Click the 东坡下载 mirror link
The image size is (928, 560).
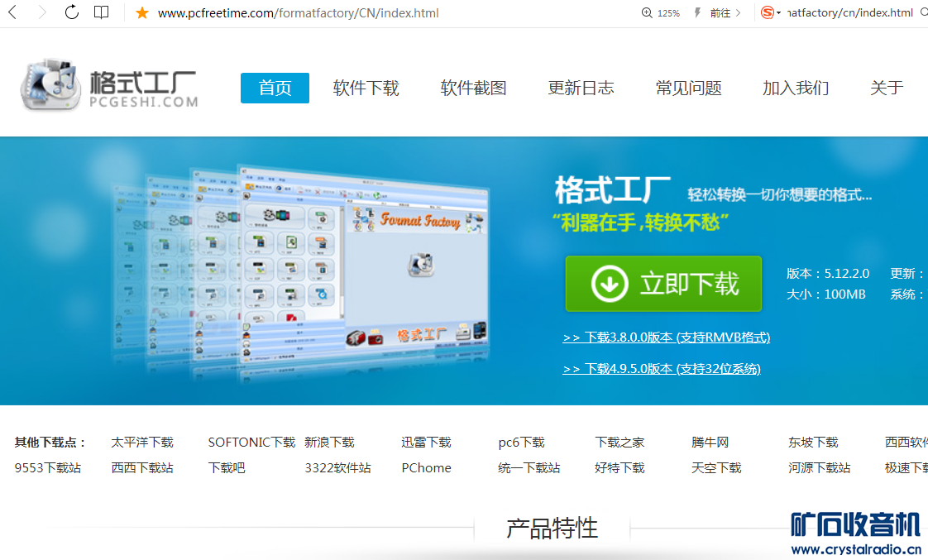tap(813, 443)
